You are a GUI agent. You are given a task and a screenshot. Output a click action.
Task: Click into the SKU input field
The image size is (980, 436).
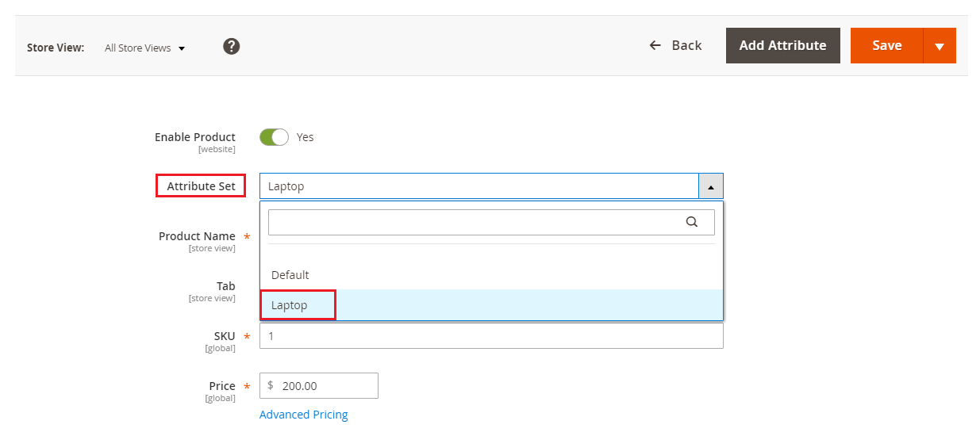pos(491,335)
